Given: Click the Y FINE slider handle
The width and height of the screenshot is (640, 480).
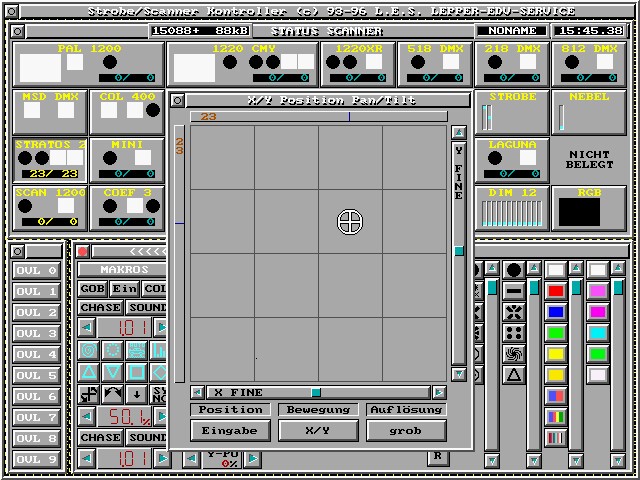Looking at the screenshot, I should (459, 251).
